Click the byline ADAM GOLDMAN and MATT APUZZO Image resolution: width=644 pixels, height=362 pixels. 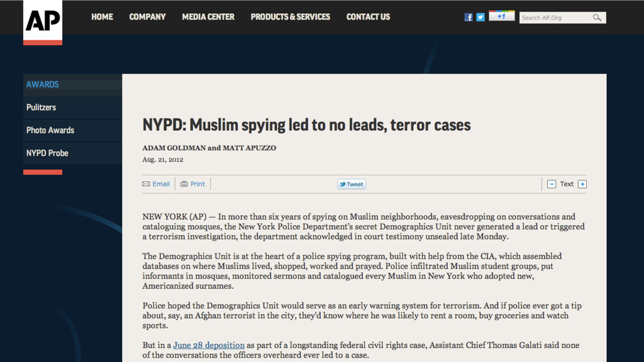point(209,148)
